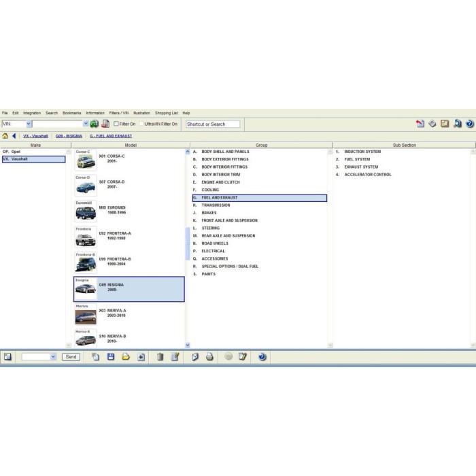This screenshot has height=476, width=476.
Task: Open the Edit menu
Action: coord(16,113)
